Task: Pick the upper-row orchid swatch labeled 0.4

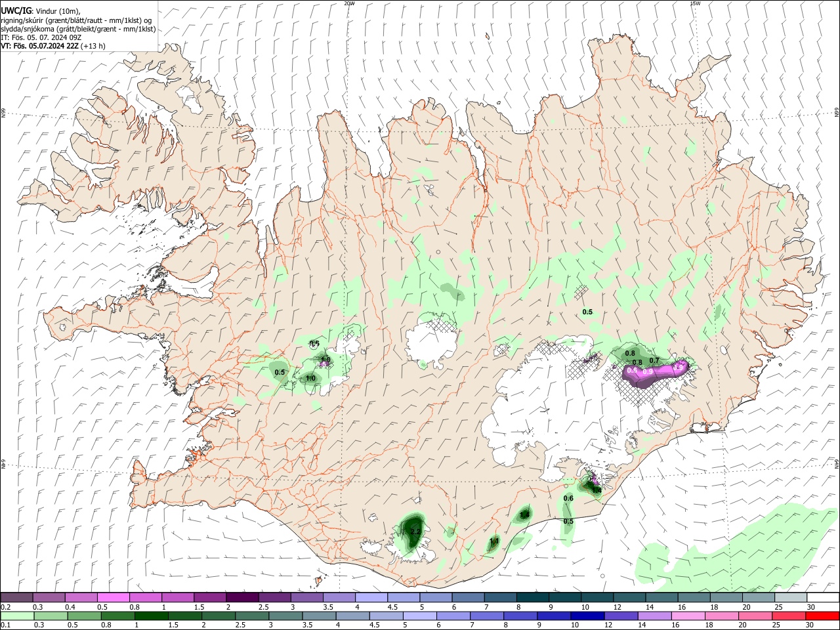Action: (x=81, y=597)
